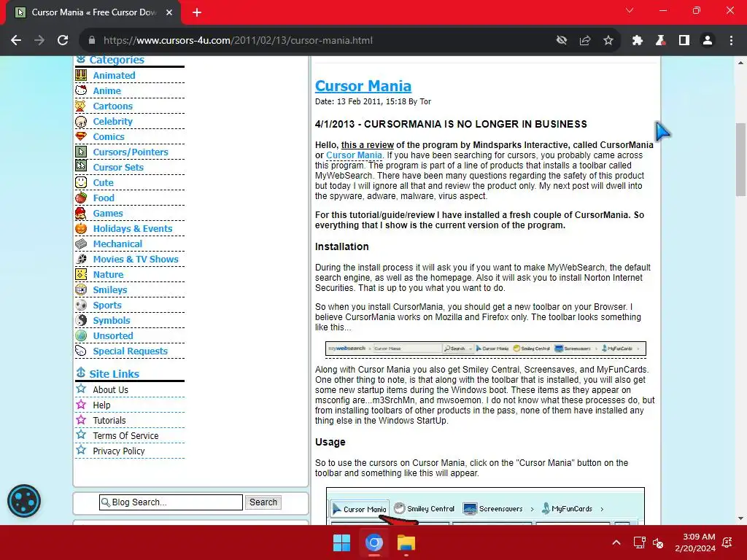The height and width of the screenshot is (560, 747).
Task: Click the Chrome Labs flask icon
Action: (660, 41)
